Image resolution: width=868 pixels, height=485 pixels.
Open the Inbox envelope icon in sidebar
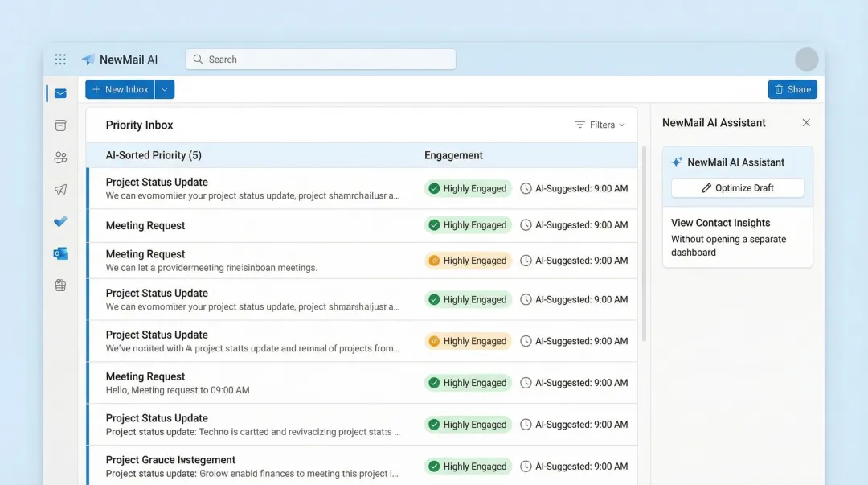(x=59, y=93)
